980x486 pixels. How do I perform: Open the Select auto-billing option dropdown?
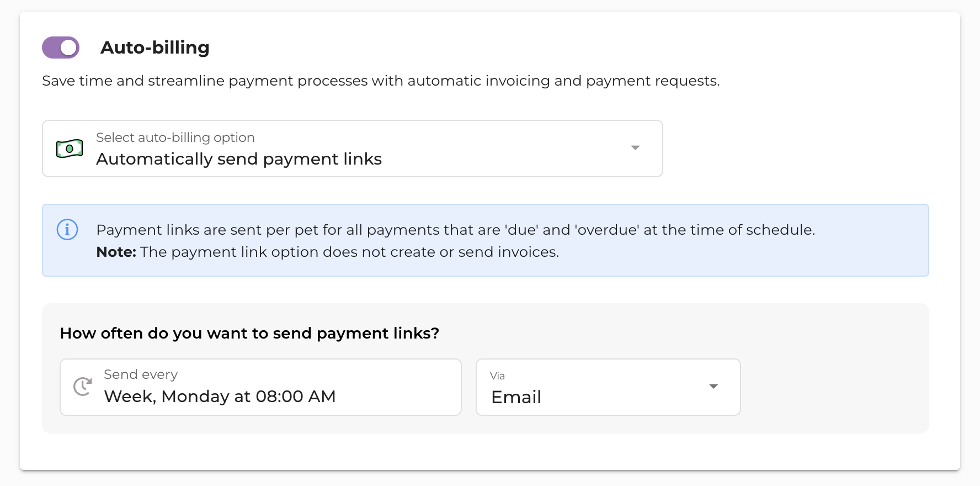352,148
